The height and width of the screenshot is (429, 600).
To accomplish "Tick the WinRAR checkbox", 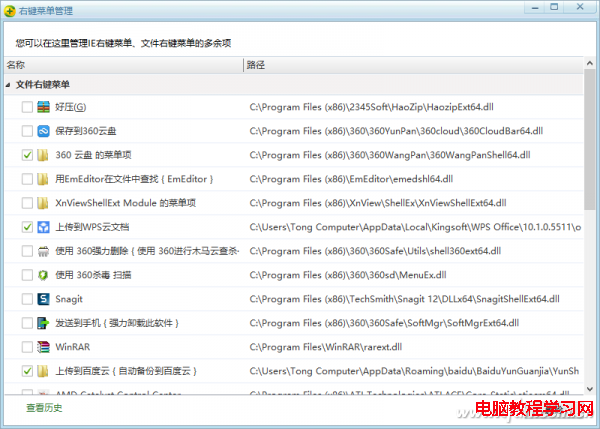I will click(27, 347).
